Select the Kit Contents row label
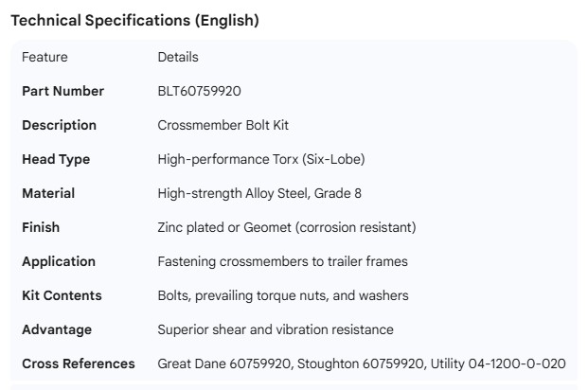588x390 pixels. point(62,295)
